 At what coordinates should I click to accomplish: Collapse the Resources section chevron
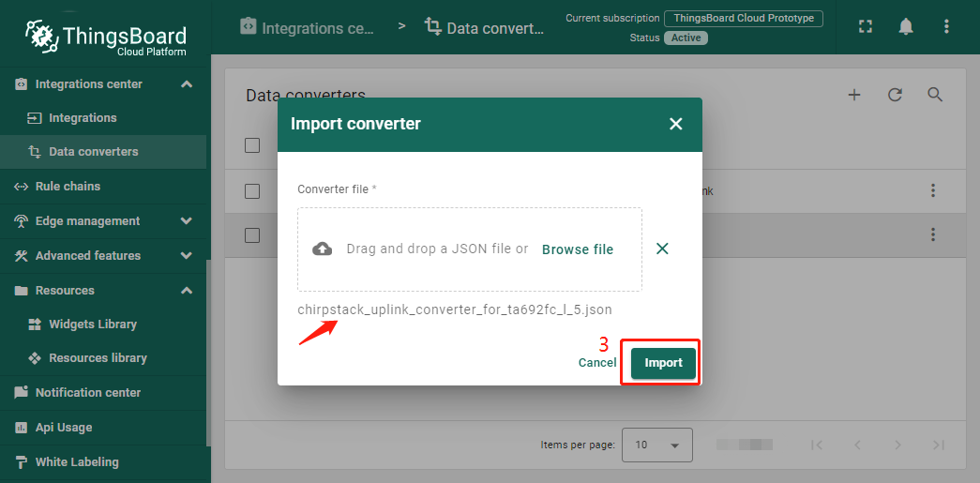pos(187,291)
